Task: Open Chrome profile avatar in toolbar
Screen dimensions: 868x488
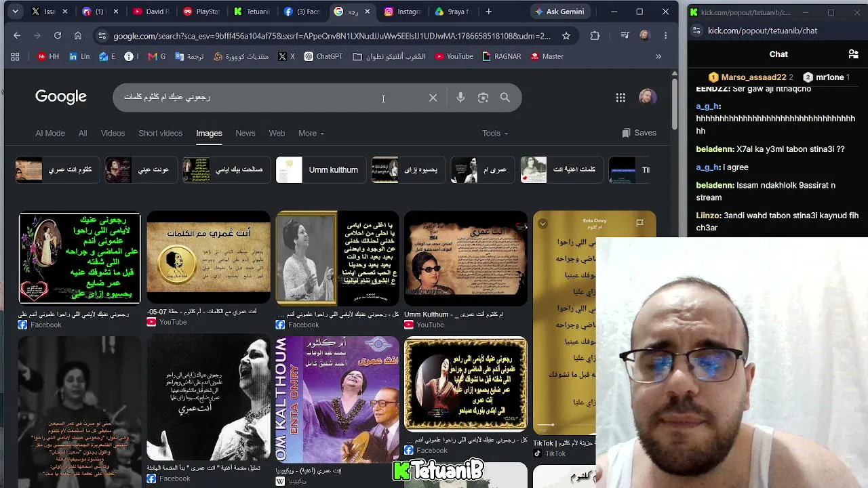Action: tap(644, 36)
